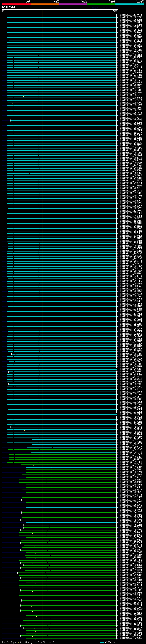Viewport: 146px width, 644px height.
Task: Select UniRef100_A8SJQ3 entry
Action: 131,636
